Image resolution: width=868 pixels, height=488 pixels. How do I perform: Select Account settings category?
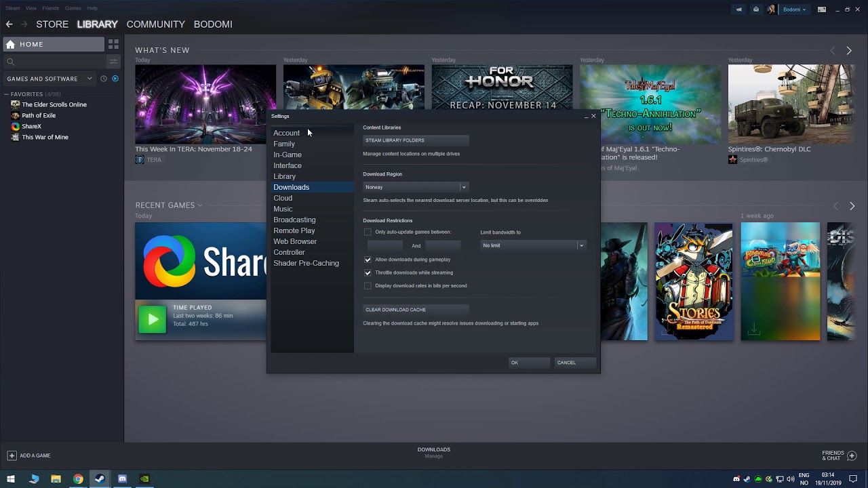pyautogui.click(x=286, y=133)
